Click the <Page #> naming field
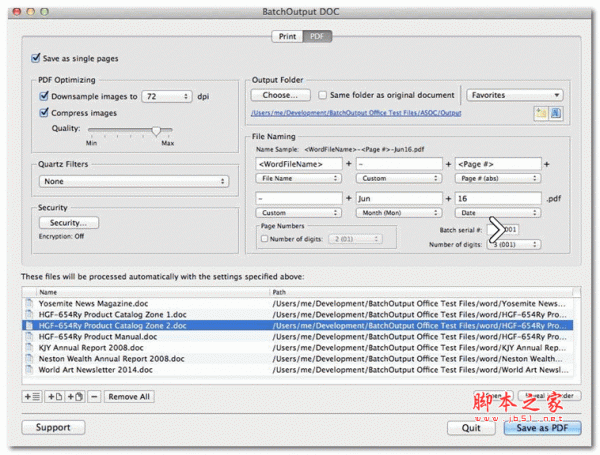Image resolution: width=600 pixels, height=455 pixels. tap(498, 164)
